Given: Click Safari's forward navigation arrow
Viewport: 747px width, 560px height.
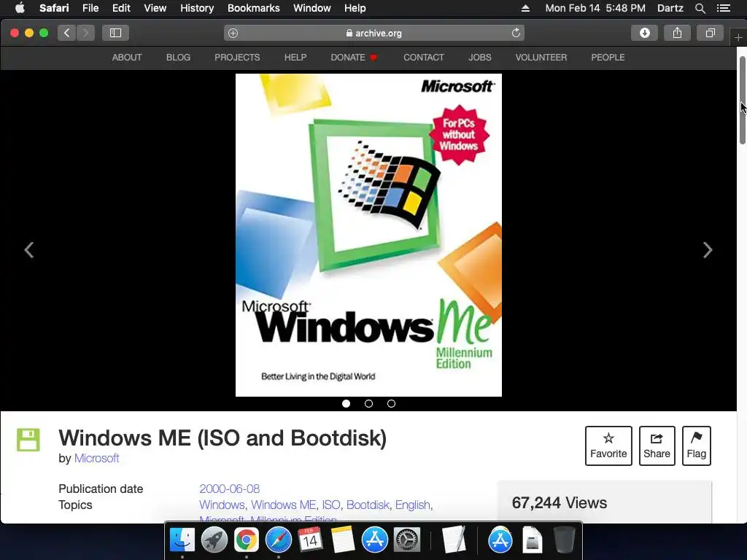Looking at the screenshot, I should [x=86, y=33].
